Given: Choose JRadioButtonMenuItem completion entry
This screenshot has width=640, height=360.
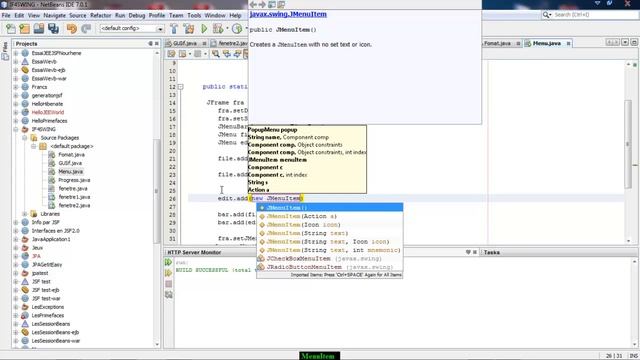Looking at the screenshot, I should (329, 267).
